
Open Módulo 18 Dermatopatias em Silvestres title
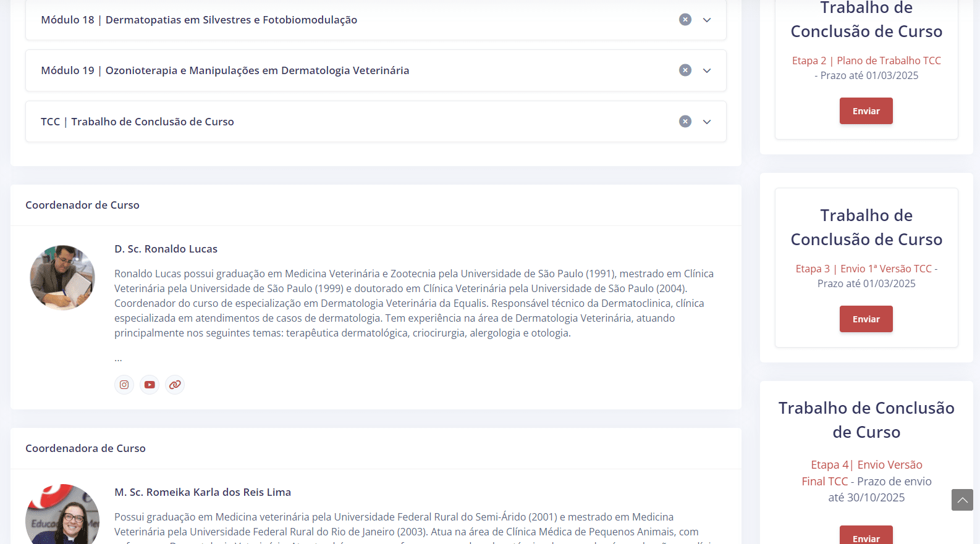point(199,20)
